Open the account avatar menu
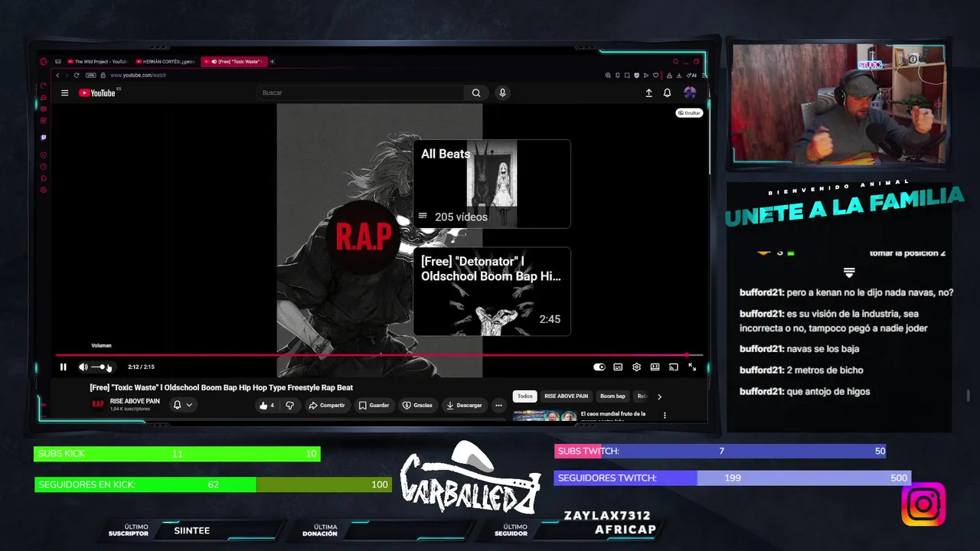980x551 pixels. point(690,93)
